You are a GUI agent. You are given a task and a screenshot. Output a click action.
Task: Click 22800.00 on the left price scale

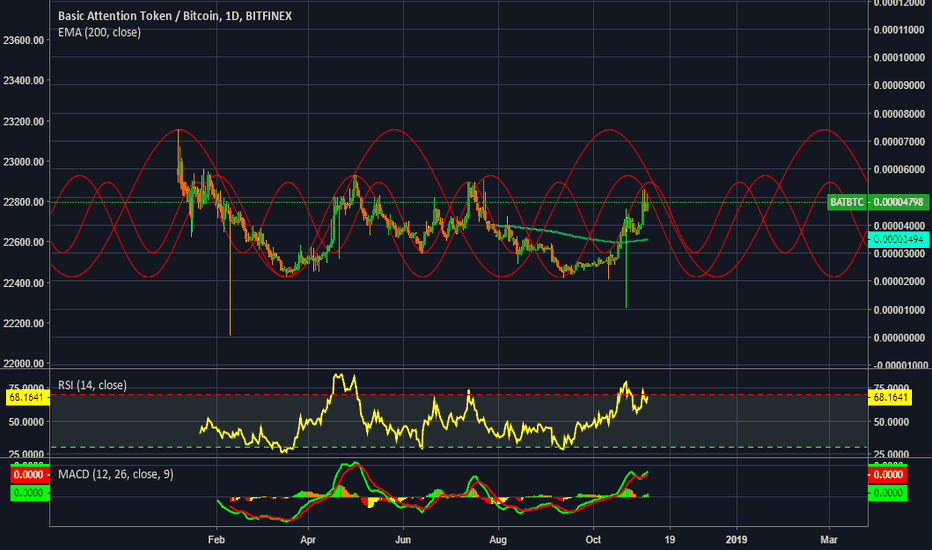pyautogui.click(x=24, y=202)
